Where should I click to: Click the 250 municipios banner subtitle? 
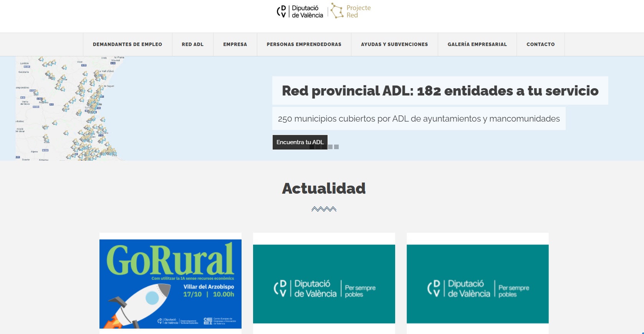[x=419, y=119]
